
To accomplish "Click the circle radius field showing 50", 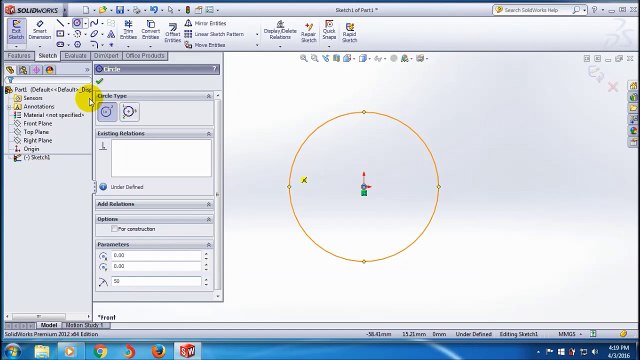I will [156, 281].
